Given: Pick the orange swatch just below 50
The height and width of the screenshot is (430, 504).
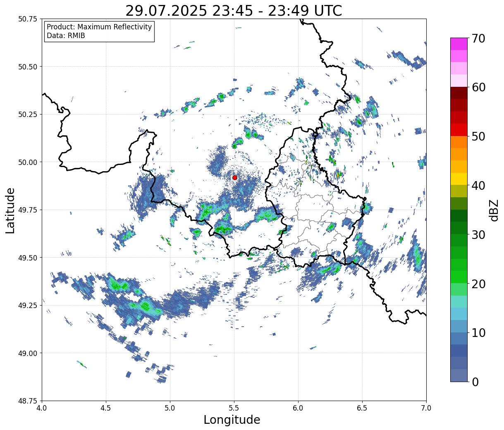Looking at the screenshot, I should (x=459, y=142).
